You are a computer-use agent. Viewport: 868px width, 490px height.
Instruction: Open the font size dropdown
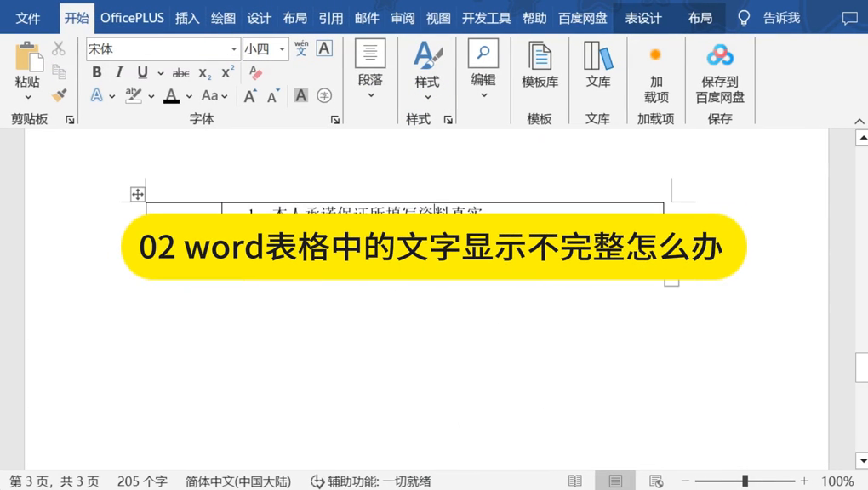tap(281, 48)
